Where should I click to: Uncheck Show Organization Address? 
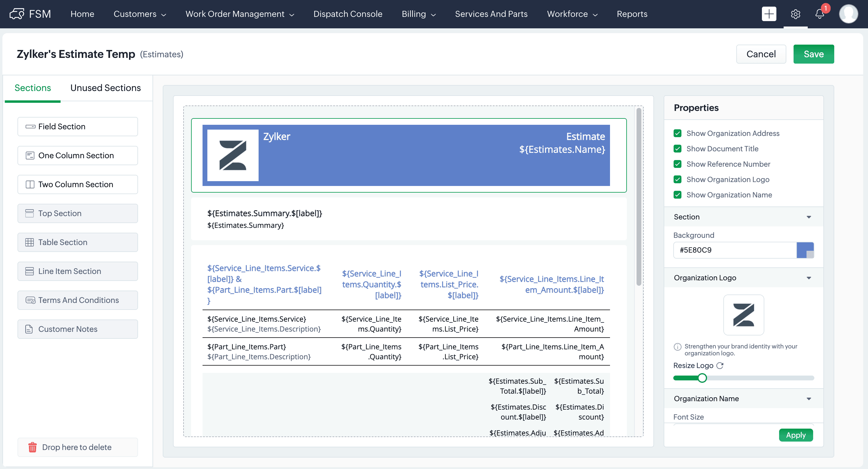678,134
